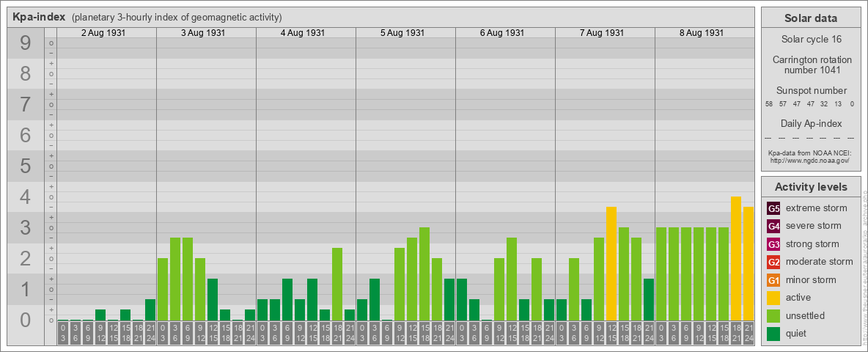868x352 pixels.
Task: Click Carrington rotation number 1041 text
Action: (812, 65)
